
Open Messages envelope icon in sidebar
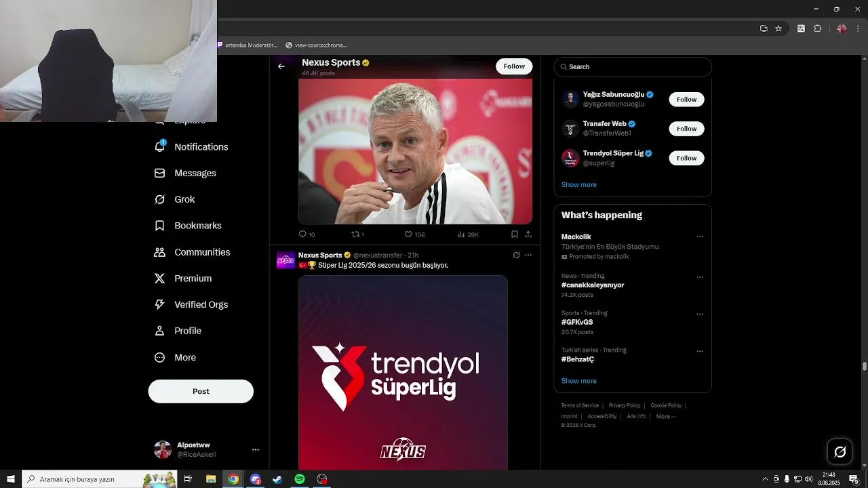point(160,173)
